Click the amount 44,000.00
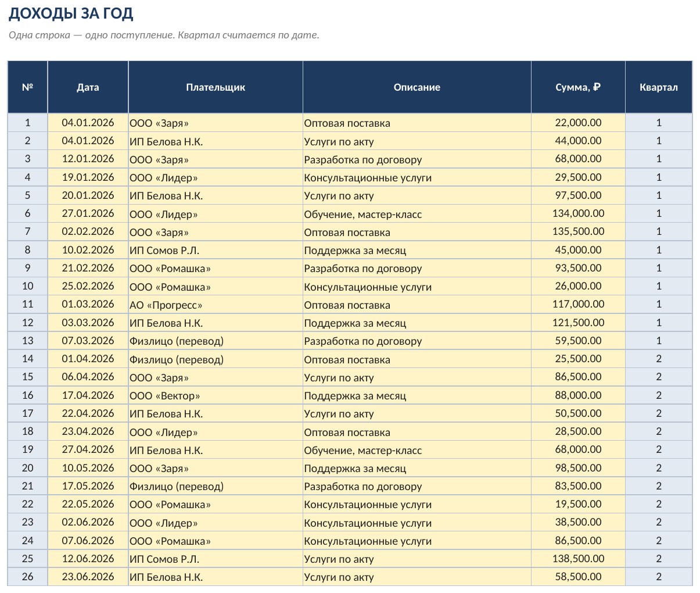Image resolution: width=700 pixels, height=593 pixels. [579, 141]
